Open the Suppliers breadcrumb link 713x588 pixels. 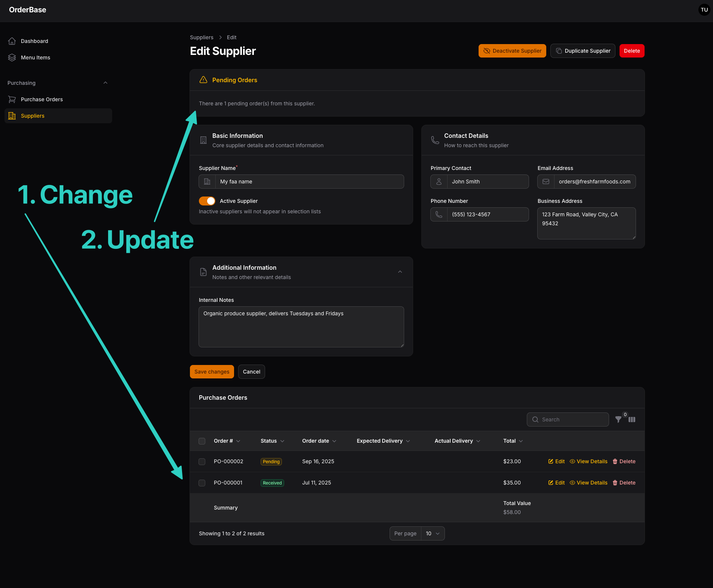(202, 37)
